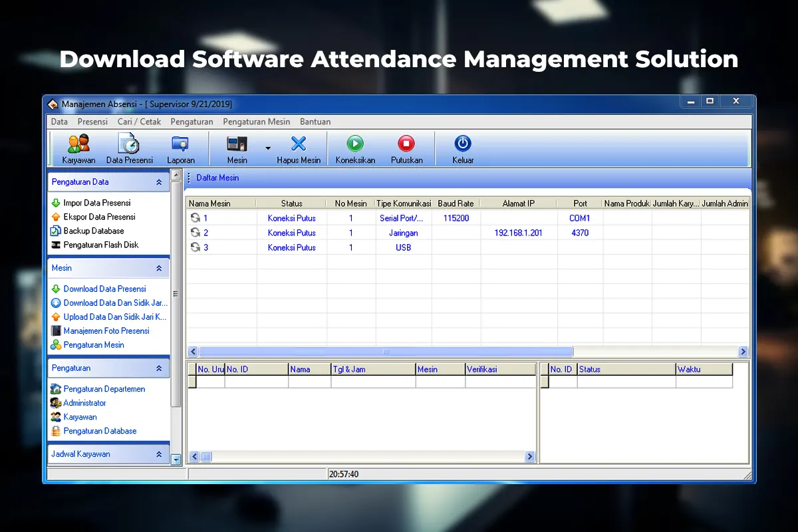Click the Data Presensi clock icon
Viewport: 798px width, 532px height.
(129, 144)
